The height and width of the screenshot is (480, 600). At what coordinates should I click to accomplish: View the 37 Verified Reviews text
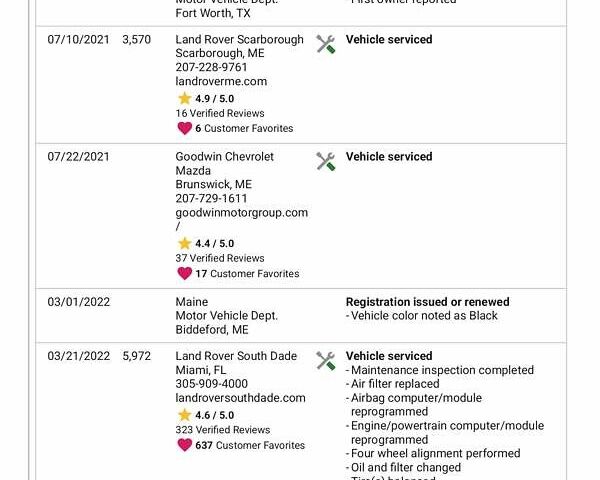coord(219,258)
